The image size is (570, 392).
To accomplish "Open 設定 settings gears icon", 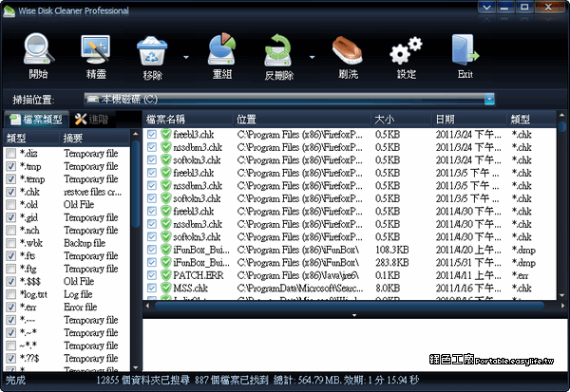I will click(406, 51).
